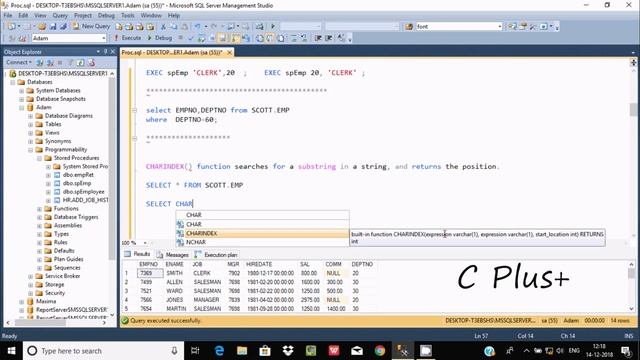
Task: Click the Execute query button
Action: click(127, 38)
